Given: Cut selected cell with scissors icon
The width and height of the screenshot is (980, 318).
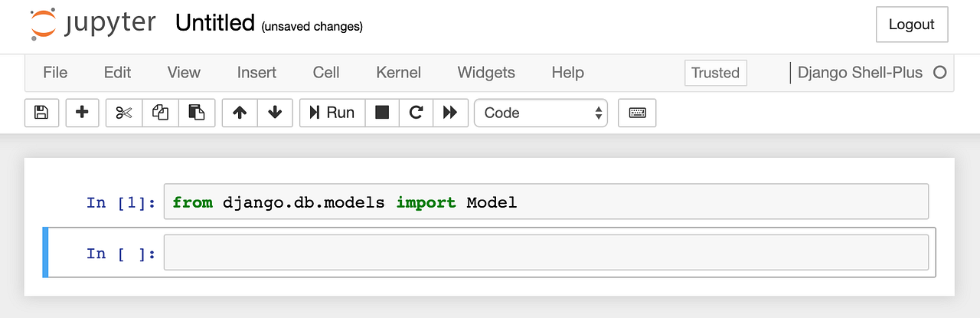Looking at the screenshot, I should [x=124, y=113].
